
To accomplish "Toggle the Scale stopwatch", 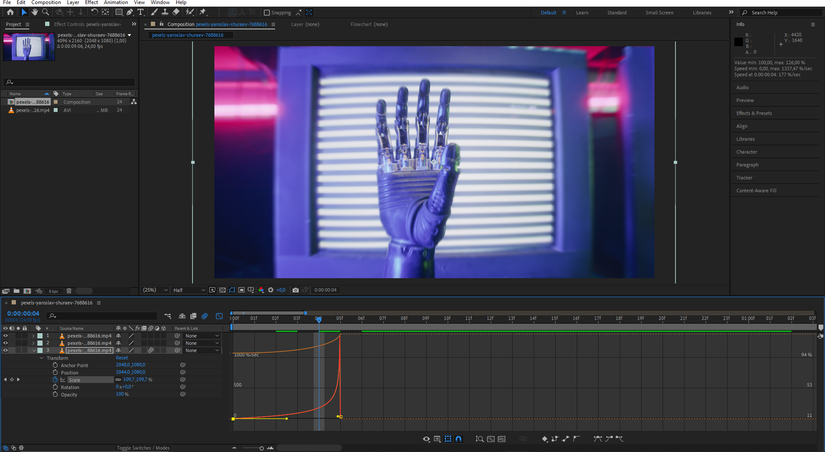I will coord(55,379).
